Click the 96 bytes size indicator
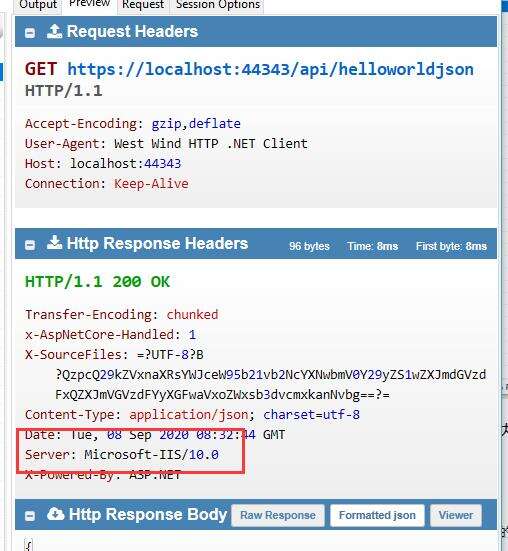Image resolution: width=508 pixels, height=551 pixels. [310, 246]
